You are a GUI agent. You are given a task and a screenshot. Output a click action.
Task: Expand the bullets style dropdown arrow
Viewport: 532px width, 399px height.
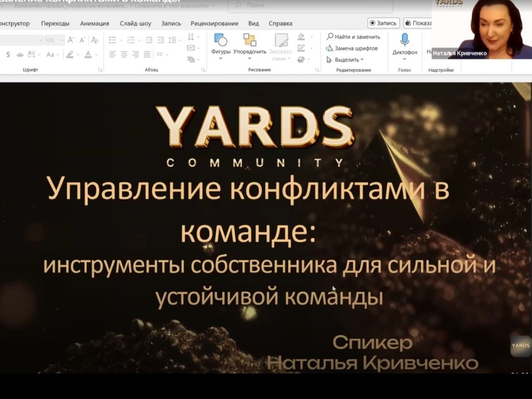(x=121, y=40)
